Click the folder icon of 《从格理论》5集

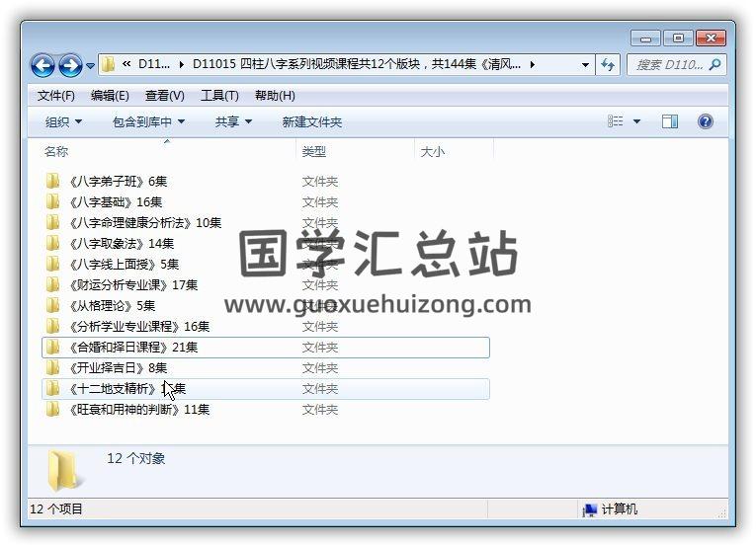coord(52,305)
